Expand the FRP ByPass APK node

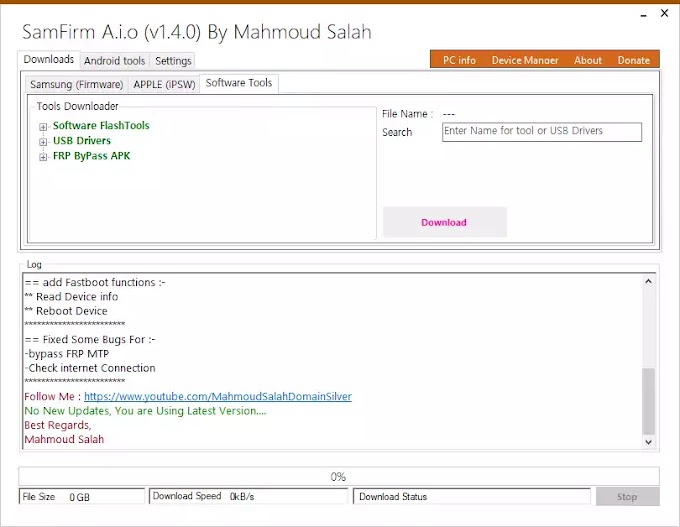43,157
